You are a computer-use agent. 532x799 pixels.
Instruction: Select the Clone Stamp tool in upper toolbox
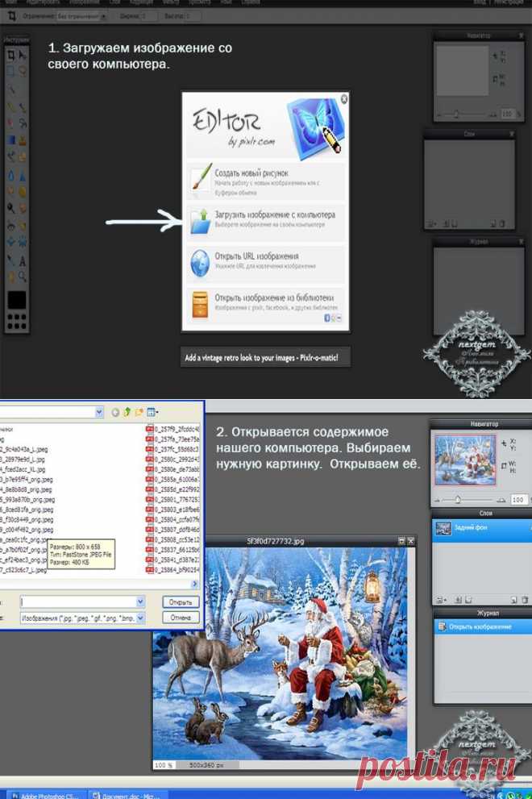pyautogui.click(x=23, y=139)
